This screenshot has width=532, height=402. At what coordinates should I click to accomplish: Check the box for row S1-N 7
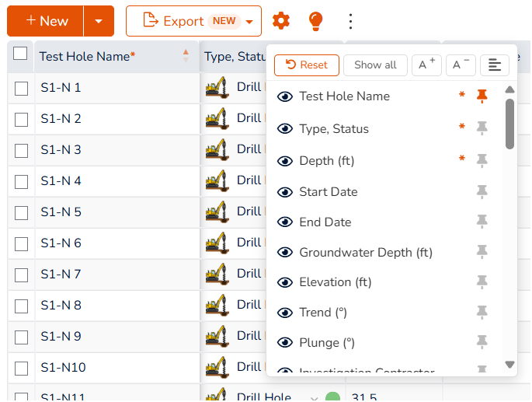22,275
